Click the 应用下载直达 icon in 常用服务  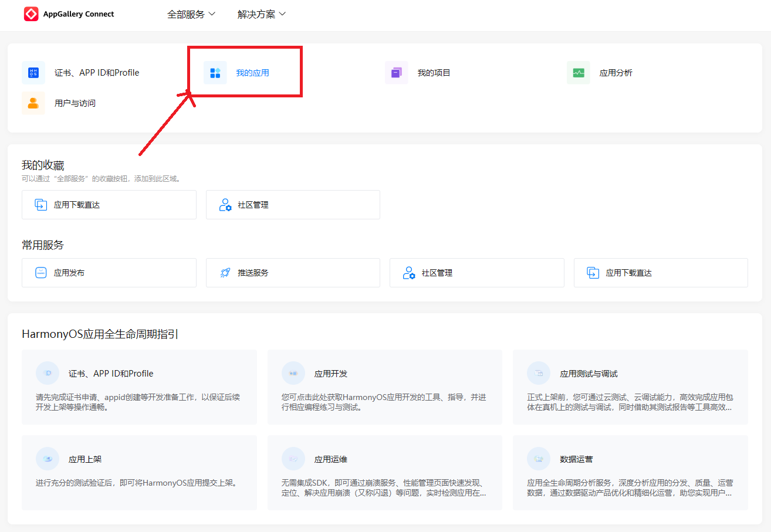click(593, 273)
